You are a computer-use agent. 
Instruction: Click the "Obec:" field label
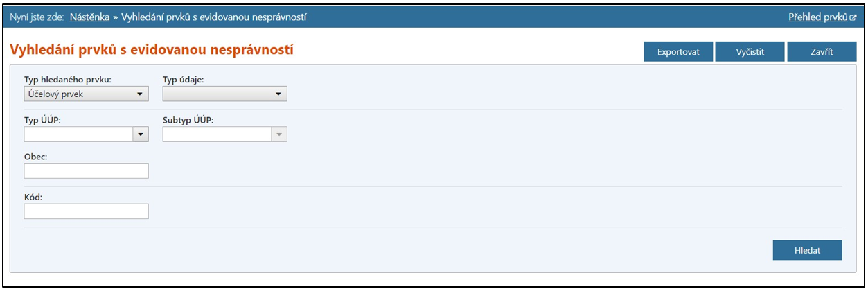[35, 156]
